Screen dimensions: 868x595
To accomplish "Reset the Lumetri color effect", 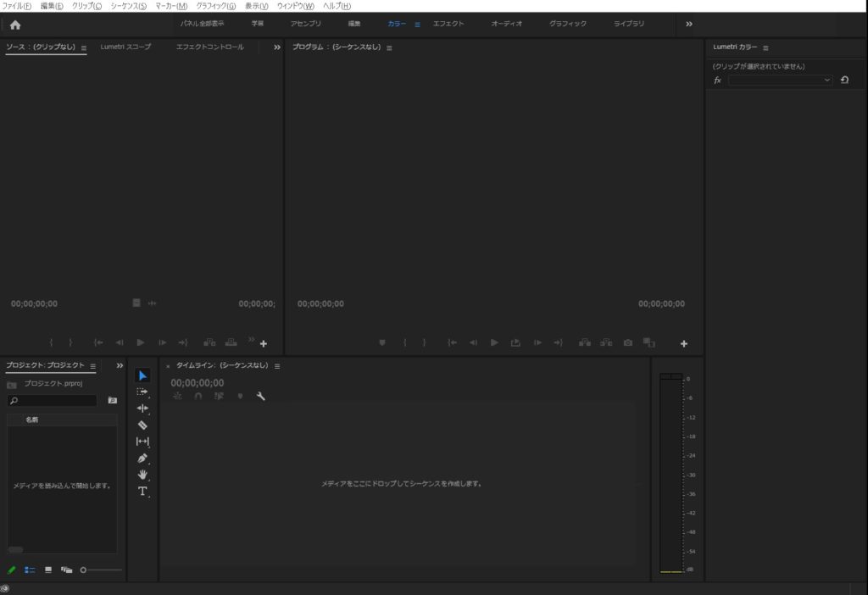I will tap(844, 80).
